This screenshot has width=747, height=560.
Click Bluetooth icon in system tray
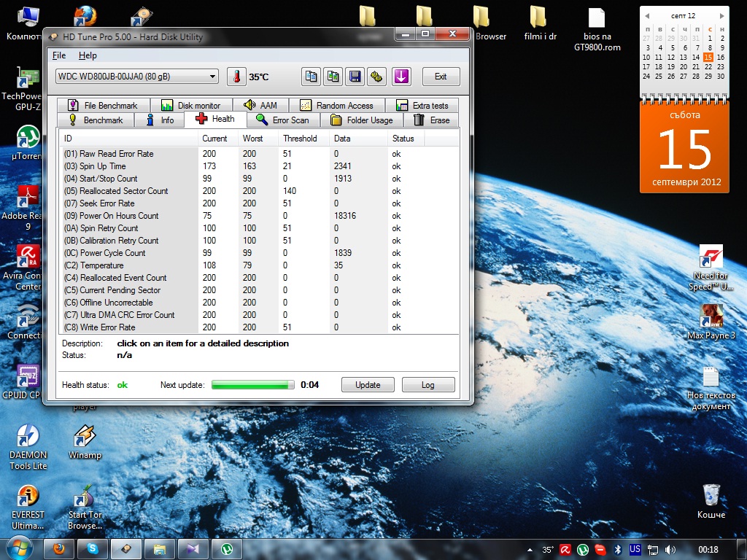(x=616, y=549)
